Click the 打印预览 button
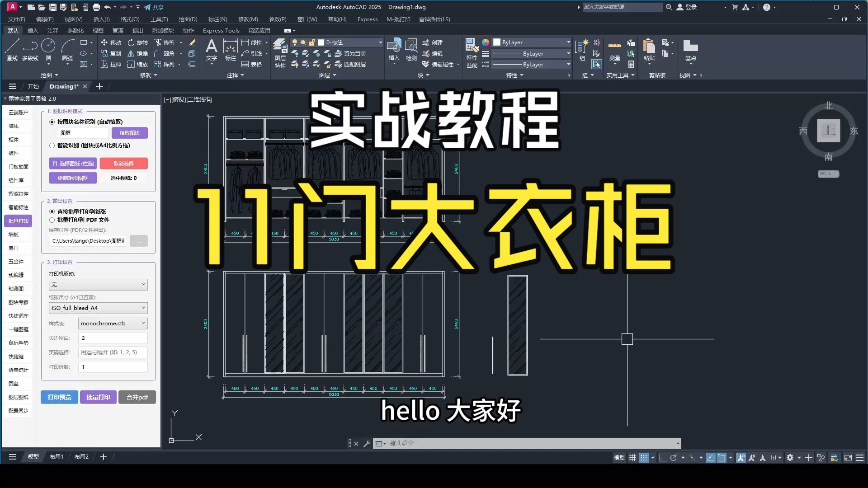 59,398
